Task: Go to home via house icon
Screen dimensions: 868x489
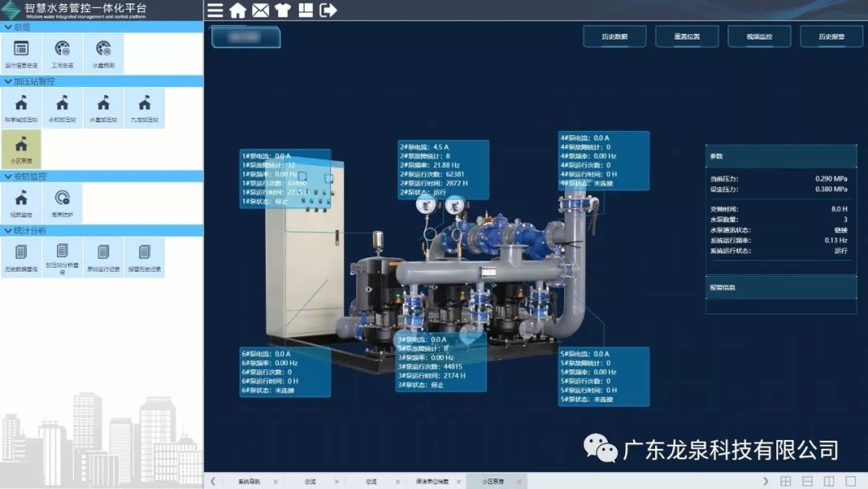Action: pos(238,10)
